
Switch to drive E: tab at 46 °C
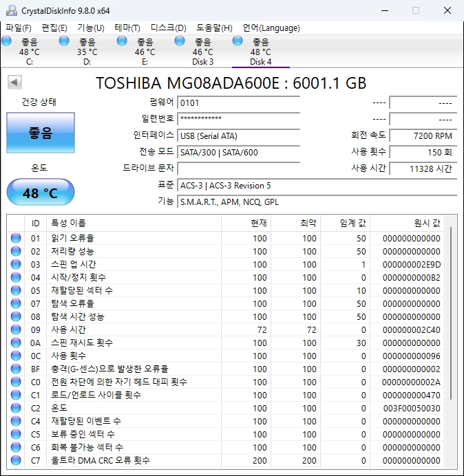pyautogui.click(x=145, y=52)
